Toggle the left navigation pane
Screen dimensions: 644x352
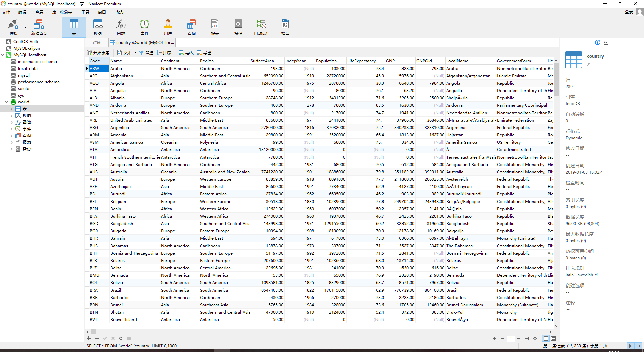coord(631,346)
